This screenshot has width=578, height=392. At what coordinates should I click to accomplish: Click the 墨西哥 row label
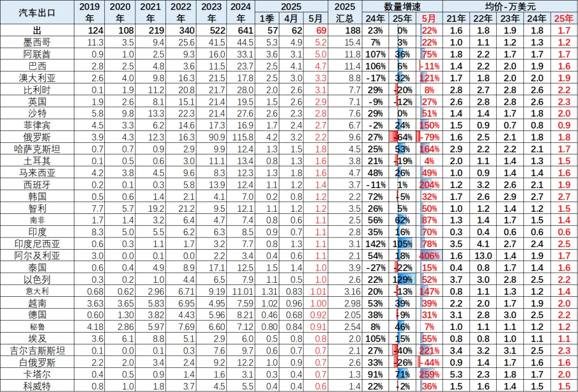[36, 42]
